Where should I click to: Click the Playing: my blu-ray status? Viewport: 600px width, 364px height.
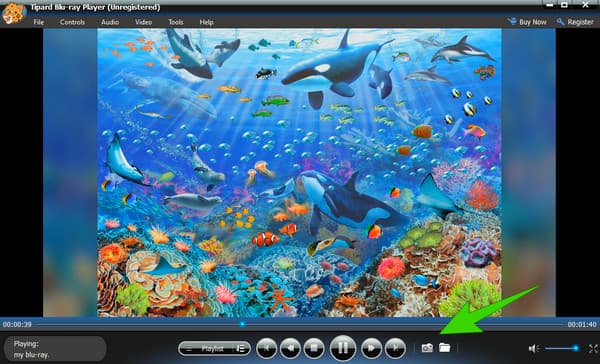[x=55, y=349]
